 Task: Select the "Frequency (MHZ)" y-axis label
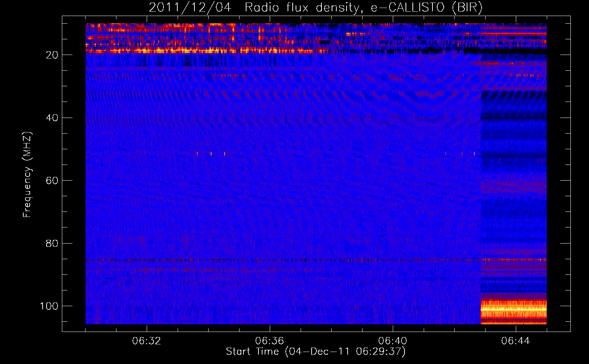pyautogui.click(x=28, y=174)
